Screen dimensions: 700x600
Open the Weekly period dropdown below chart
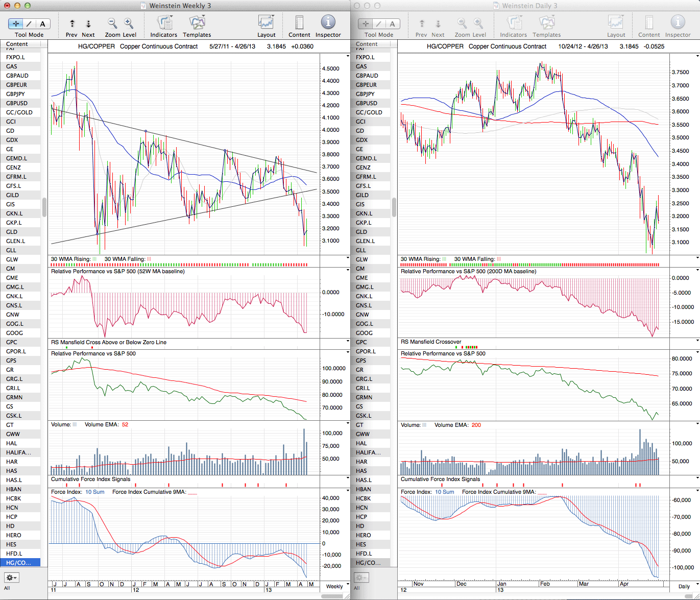pos(347,584)
